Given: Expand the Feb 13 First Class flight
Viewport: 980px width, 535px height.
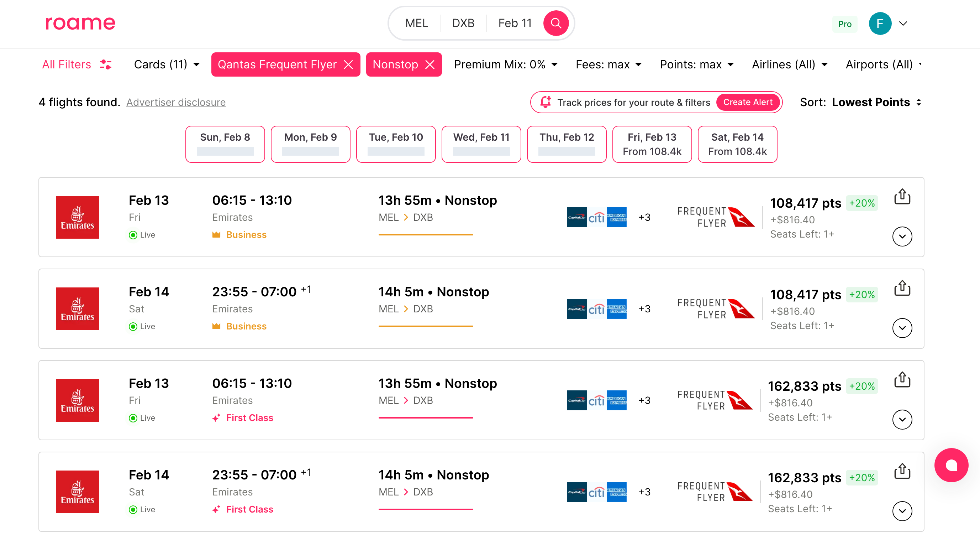Looking at the screenshot, I should [x=902, y=419].
